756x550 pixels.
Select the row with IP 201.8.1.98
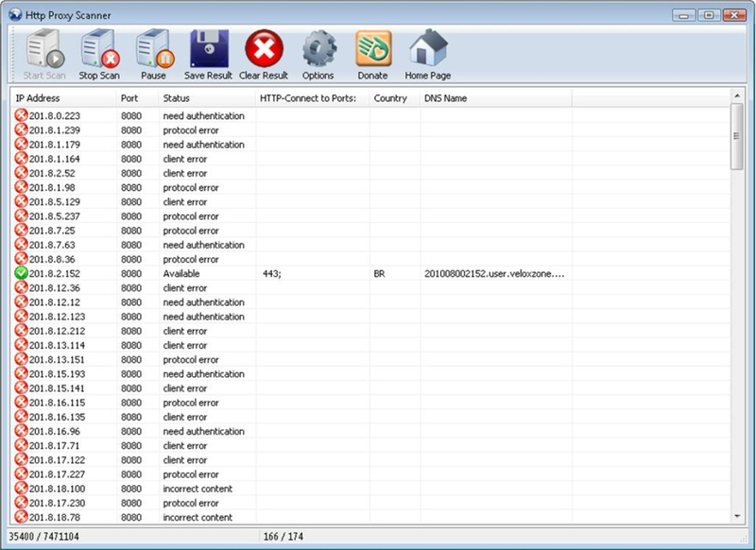370,187
